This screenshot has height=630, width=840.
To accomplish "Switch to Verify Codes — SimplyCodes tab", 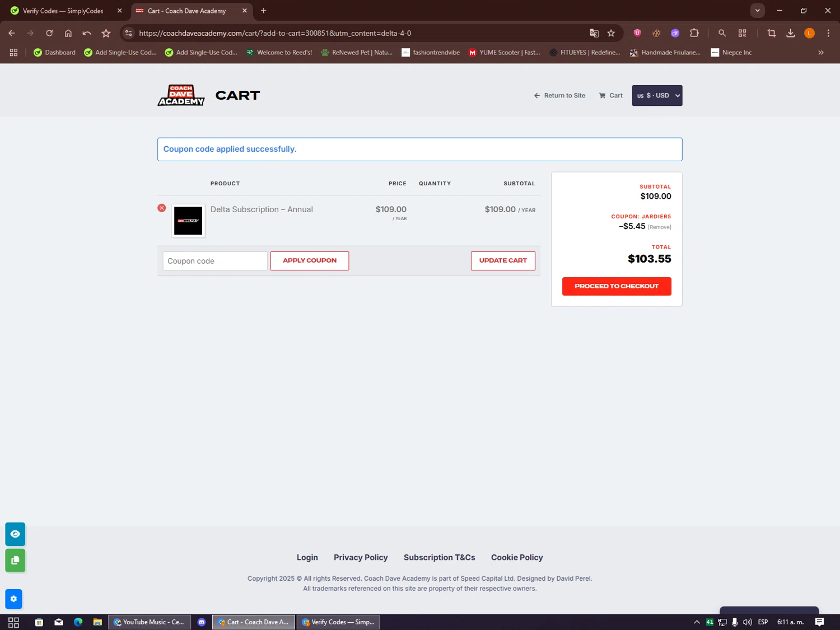I will (x=63, y=11).
